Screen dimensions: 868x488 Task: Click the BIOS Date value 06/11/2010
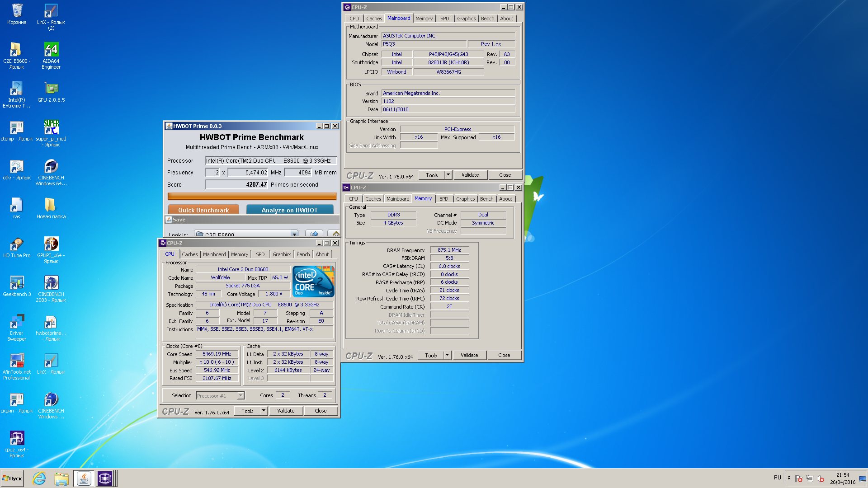[448, 109]
